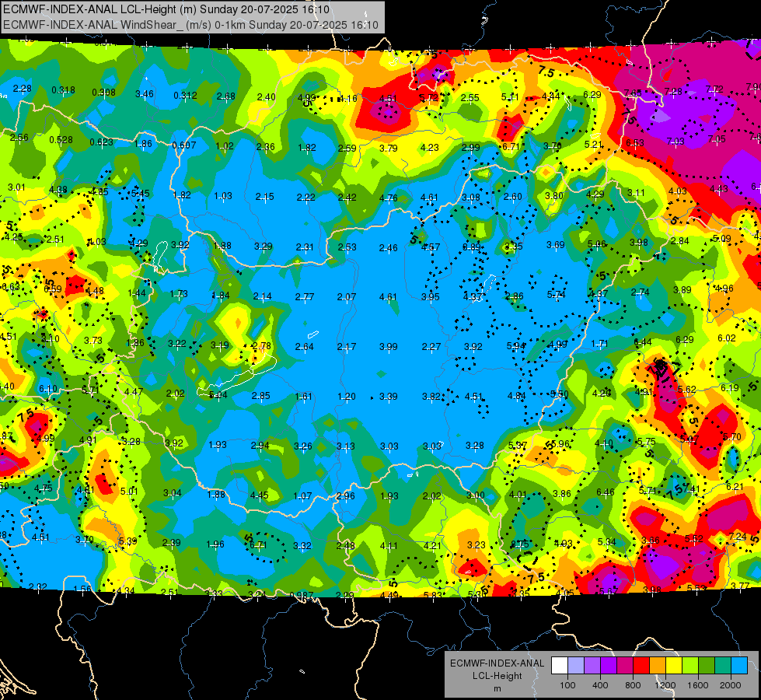Click the map value 5.45
The width and height of the screenshot is (761, 700).
[140, 194]
